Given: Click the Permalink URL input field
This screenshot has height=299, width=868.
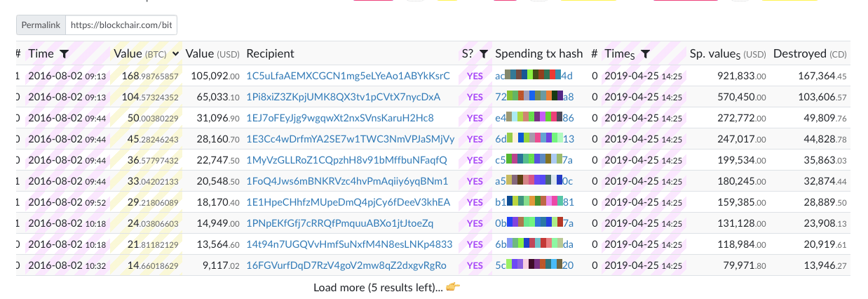Looking at the screenshot, I should click(x=121, y=25).
